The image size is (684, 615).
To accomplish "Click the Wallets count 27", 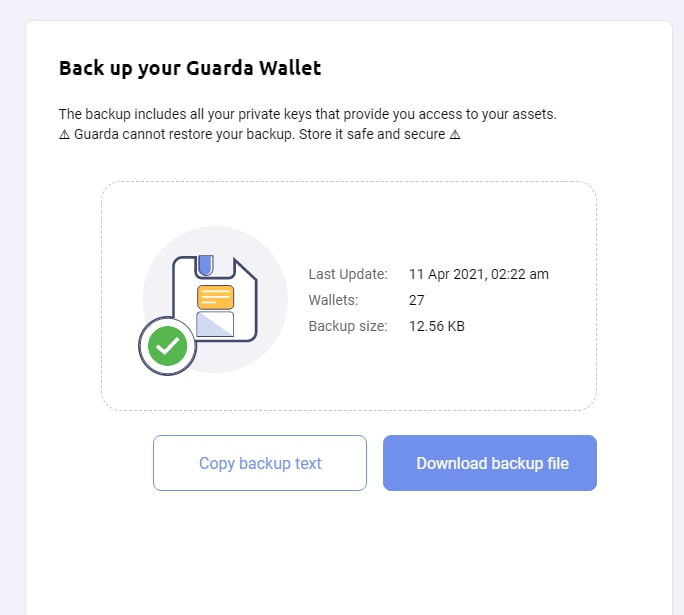I will [417, 300].
